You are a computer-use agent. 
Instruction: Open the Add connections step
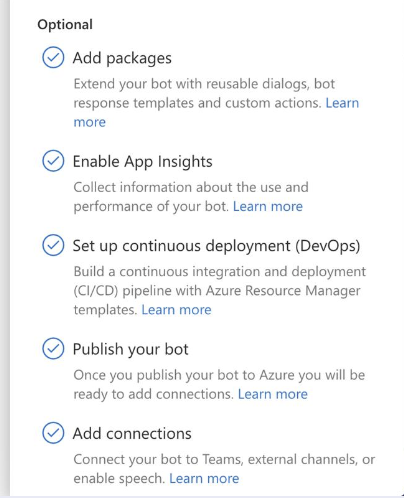click(x=132, y=434)
